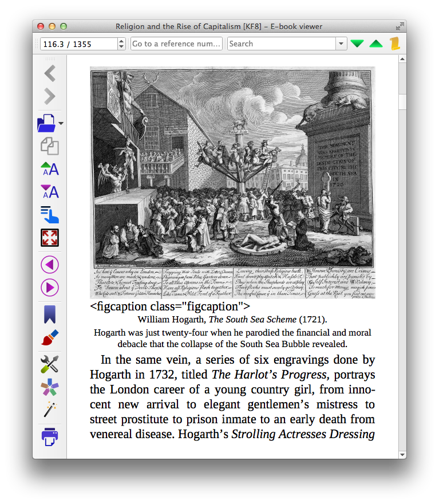The width and height of the screenshot is (439, 504).
Task: Click the toolbar drag handle dots
Action: [50, 59]
